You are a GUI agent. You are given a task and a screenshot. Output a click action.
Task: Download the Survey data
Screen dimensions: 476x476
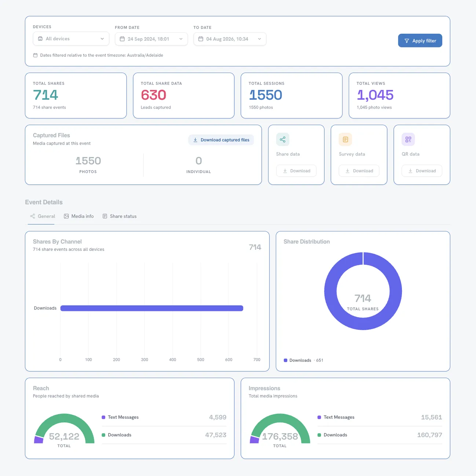[x=359, y=171]
